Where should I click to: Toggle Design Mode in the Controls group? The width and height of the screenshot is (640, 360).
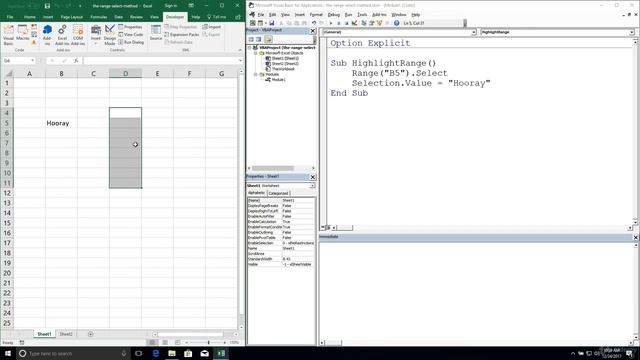[110, 35]
